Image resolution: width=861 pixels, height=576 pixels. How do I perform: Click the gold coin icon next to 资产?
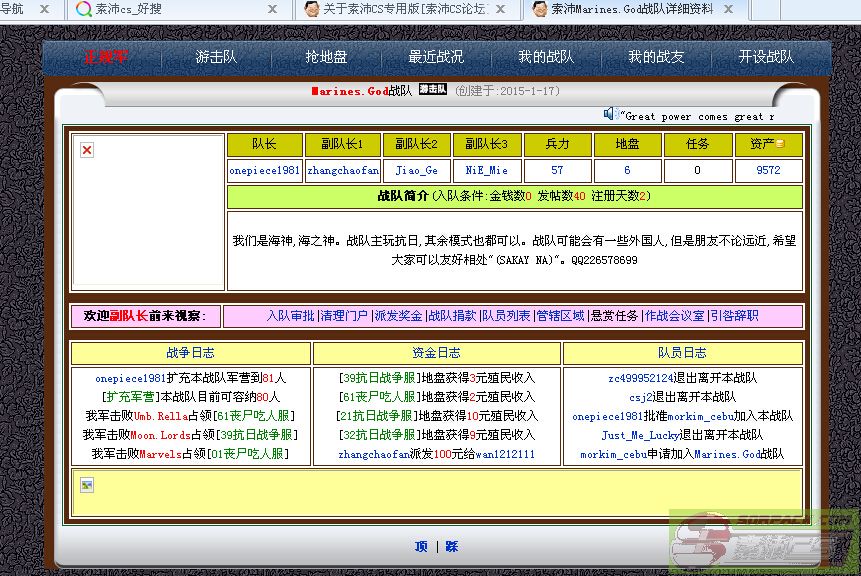pyautogui.click(x=781, y=144)
